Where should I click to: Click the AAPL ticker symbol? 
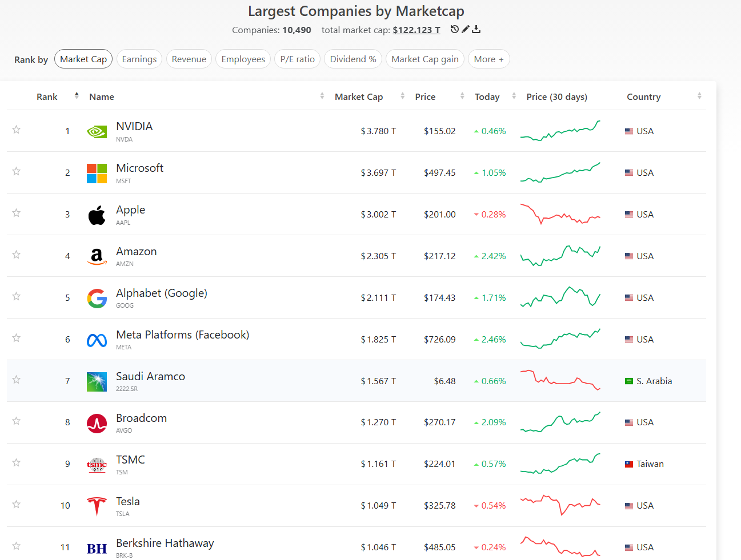(123, 223)
